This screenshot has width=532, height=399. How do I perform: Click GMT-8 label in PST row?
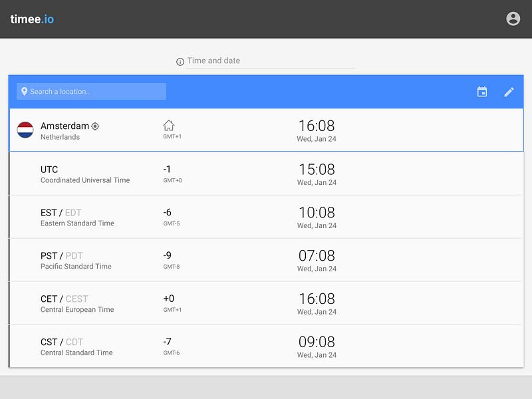[x=172, y=267]
